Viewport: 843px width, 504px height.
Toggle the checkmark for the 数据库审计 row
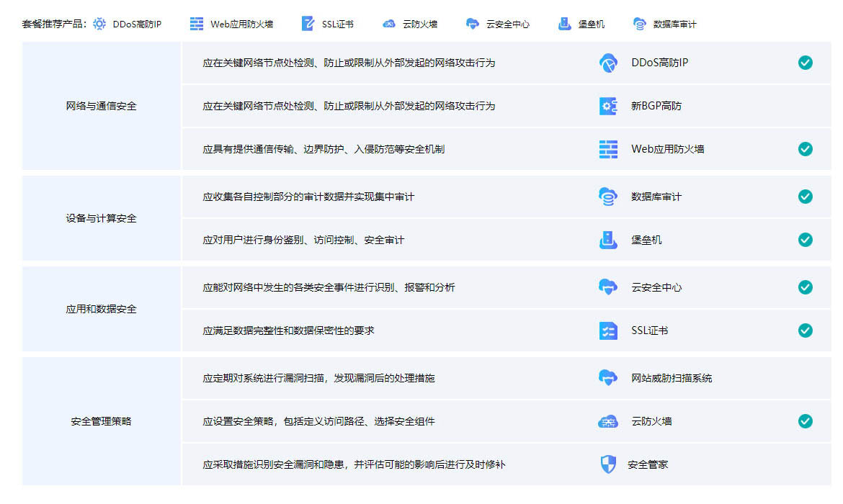click(806, 197)
